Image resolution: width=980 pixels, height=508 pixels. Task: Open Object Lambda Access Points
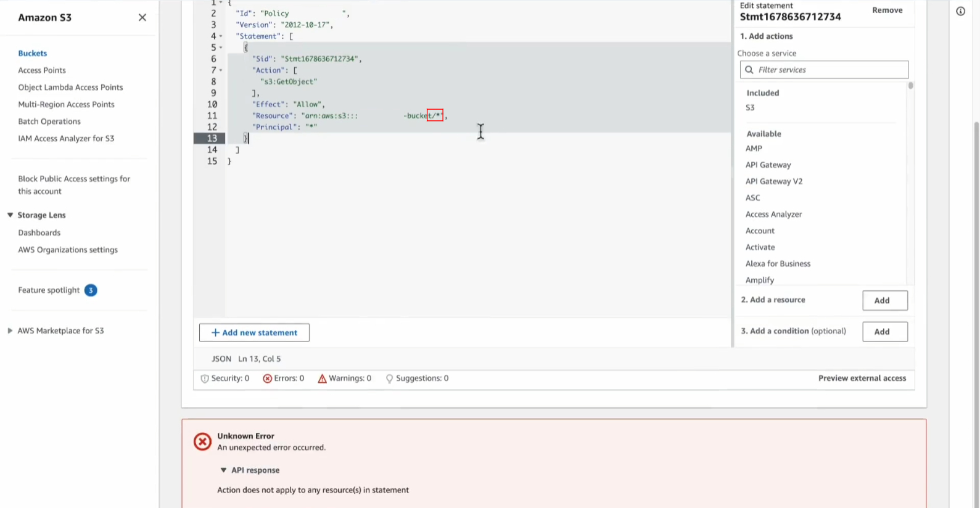(70, 88)
